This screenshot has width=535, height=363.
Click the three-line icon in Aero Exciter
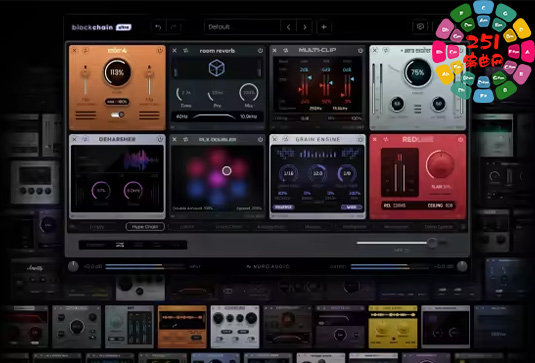[x=417, y=109]
